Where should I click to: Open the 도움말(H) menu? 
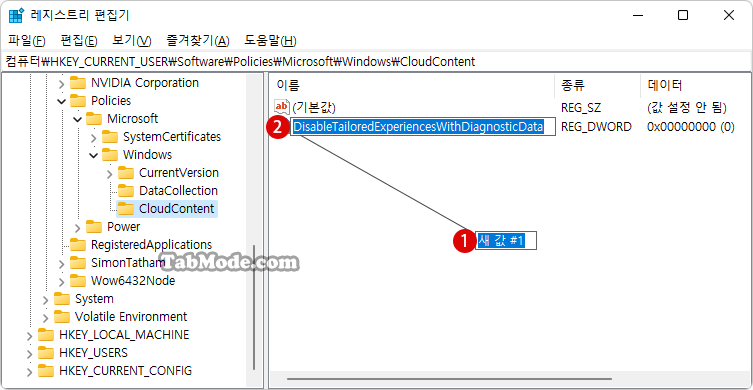[270, 41]
